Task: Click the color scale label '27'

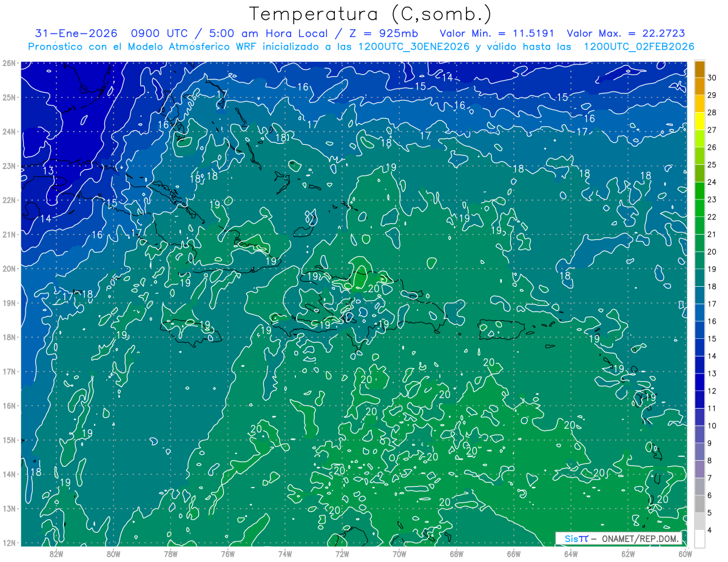Action: pos(712,130)
